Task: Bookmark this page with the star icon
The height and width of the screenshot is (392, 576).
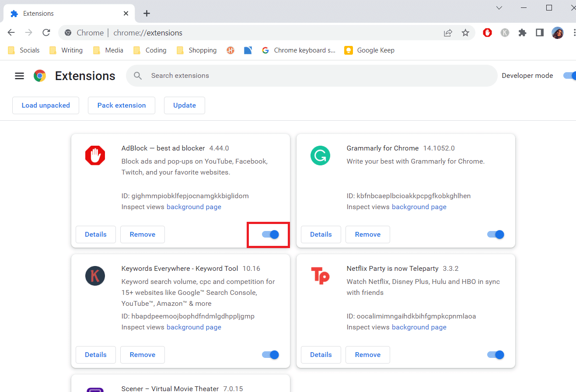Action: point(465,33)
